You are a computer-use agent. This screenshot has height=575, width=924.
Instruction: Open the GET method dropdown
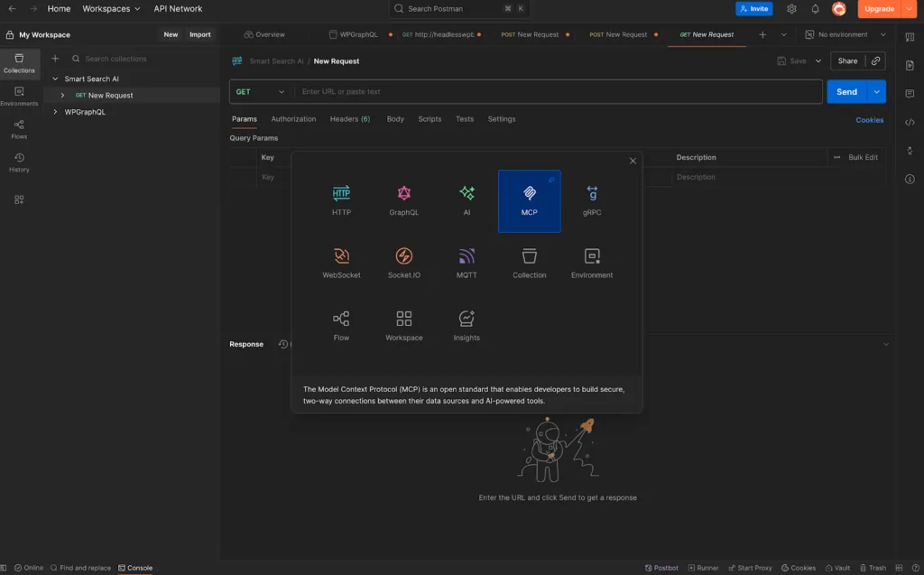(x=261, y=91)
